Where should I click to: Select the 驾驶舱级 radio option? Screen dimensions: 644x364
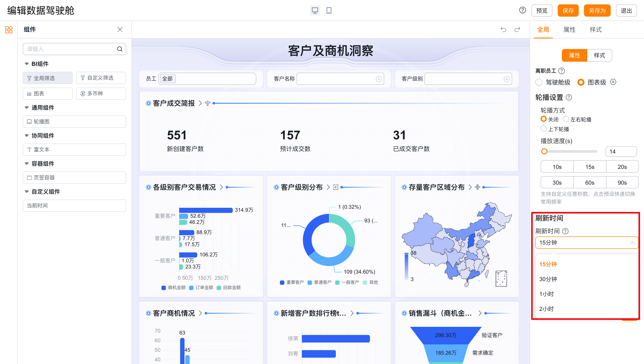point(539,82)
